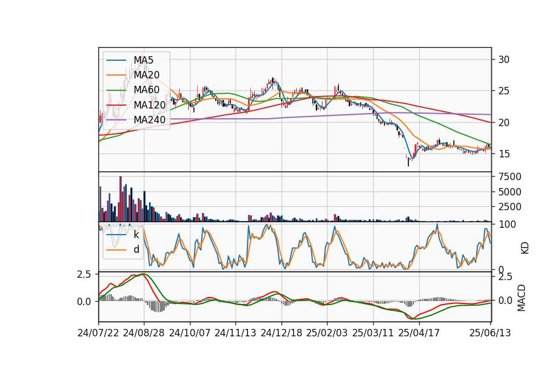Click the blue MA5 legend line swatch
Image resolution: width=546 pixels, height=392 pixels.
(116, 60)
